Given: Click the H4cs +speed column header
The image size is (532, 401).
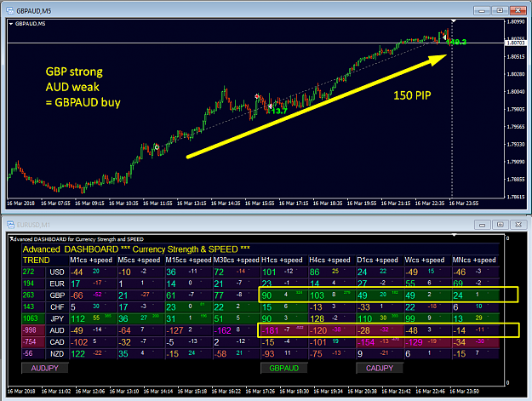Looking at the screenshot, I should tap(329, 261).
